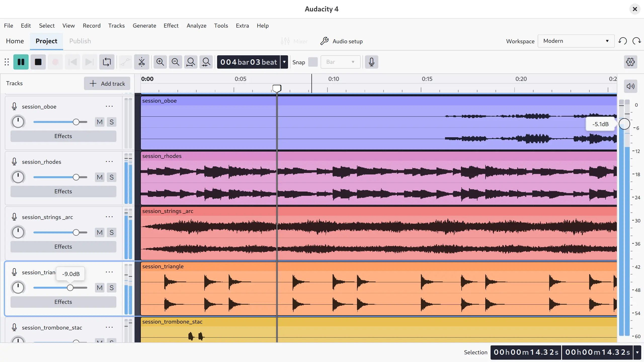Click the Zoom Out magnifier icon
Screen dimensions: 644x362
point(175,62)
